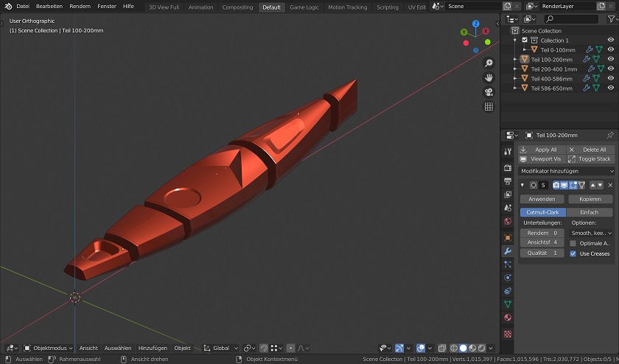Open the modifier wrench properties tab
This screenshot has width=619, height=364.
[508, 251]
